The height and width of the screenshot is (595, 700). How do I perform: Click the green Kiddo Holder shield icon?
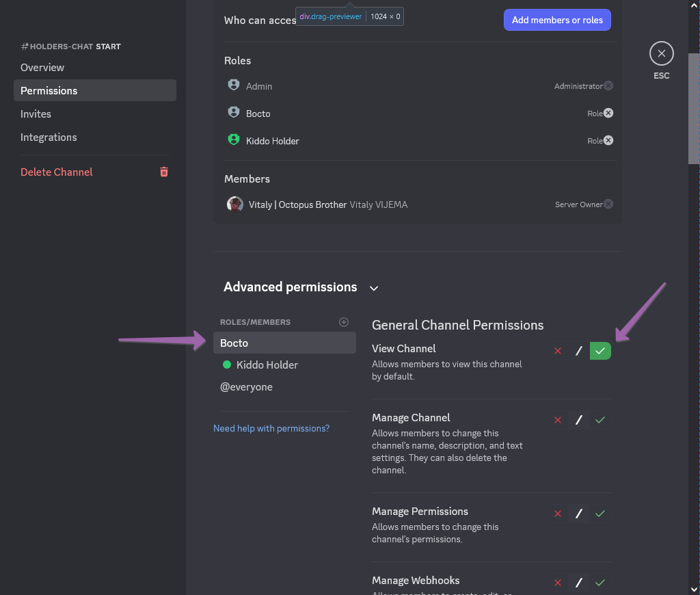tap(234, 140)
